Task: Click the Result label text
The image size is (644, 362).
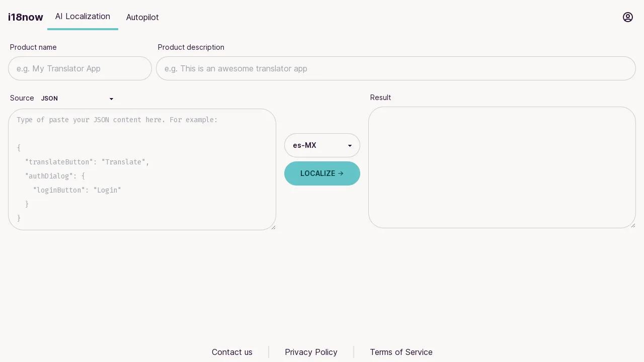Action: pyautogui.click(x=380, y=98)
